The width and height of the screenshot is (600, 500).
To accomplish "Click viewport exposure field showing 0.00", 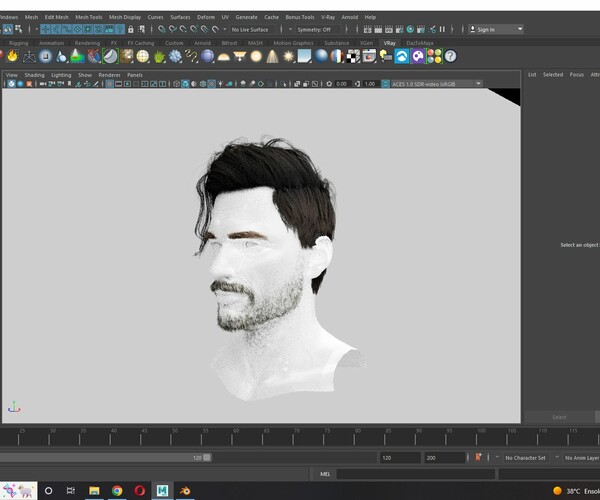I will click(x=342, y=84).
